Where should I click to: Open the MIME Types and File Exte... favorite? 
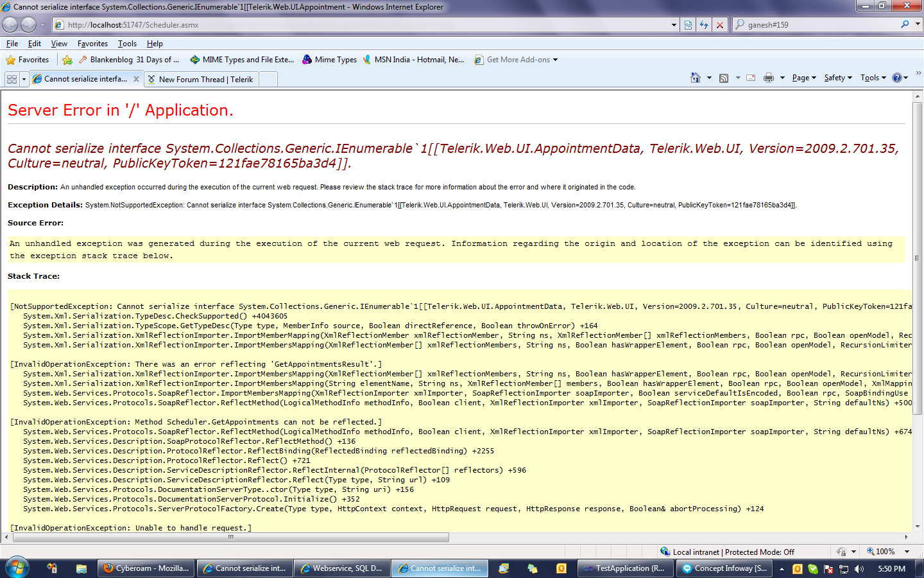click(242, 60)
